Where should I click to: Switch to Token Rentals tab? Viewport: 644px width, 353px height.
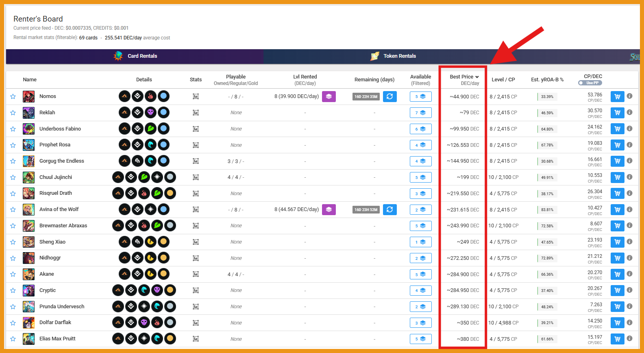tap(399, 56)
